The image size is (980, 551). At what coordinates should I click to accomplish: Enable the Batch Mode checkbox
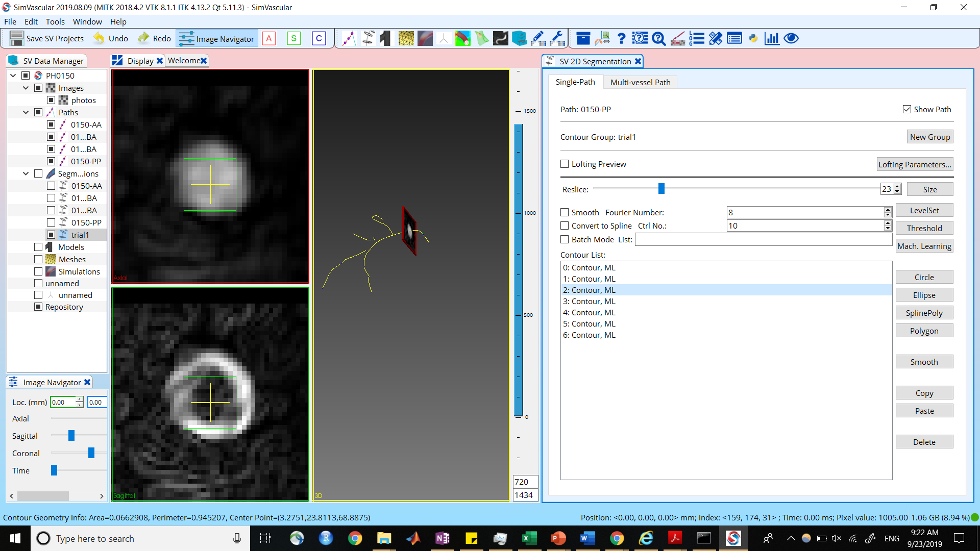click(565, 239)
